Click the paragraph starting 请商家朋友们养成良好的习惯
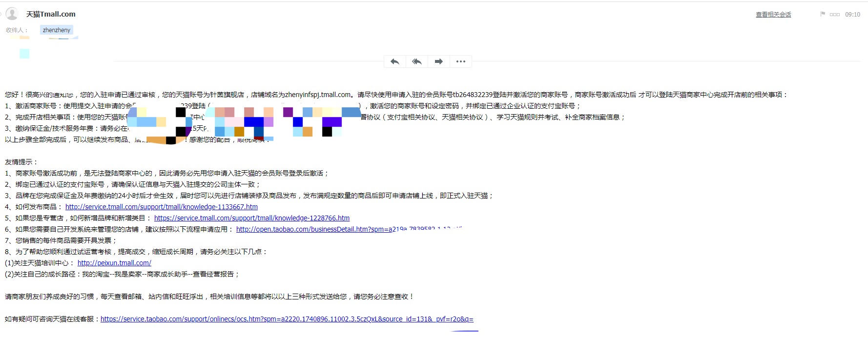This screenshot has height=337, width=868. [x=210, y=297]
